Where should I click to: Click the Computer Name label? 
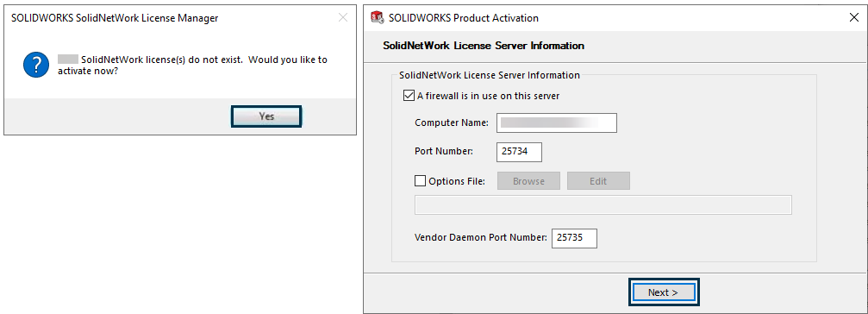point(451,122)
